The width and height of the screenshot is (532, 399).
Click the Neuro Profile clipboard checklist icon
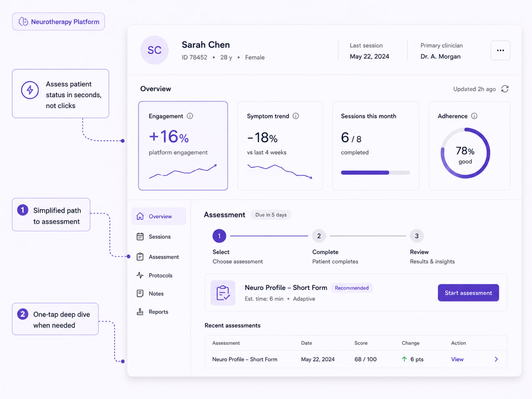(223, 293)
